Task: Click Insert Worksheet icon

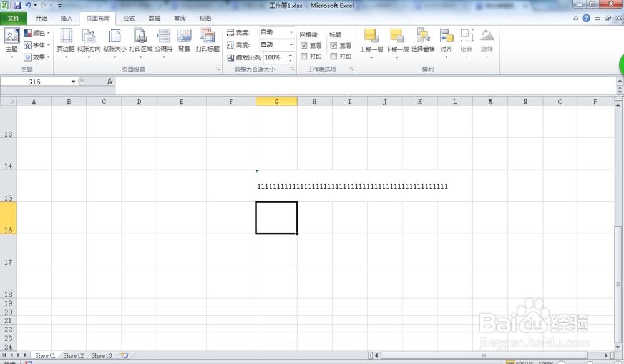Action: click(x=125, y=356)
